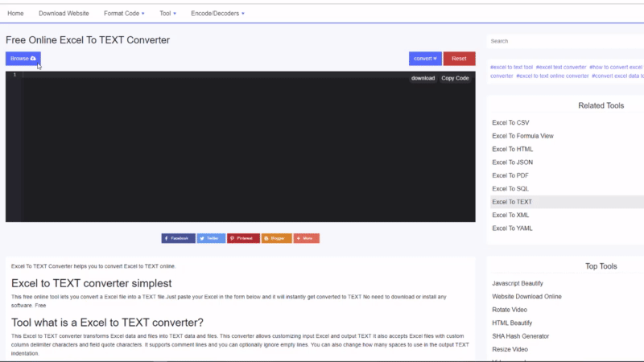
Task: Share the page on Twitter
Action: coord(211,238)
